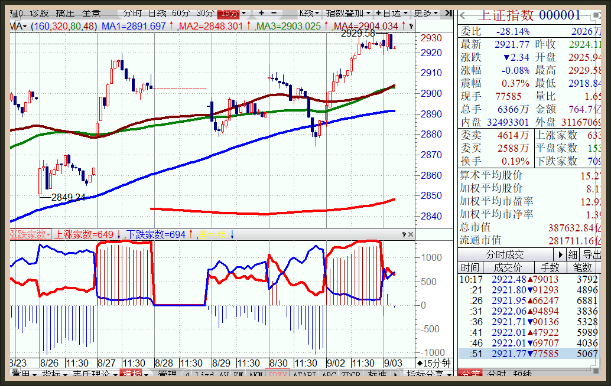Image resolution: width=611 pixels, height=386 pixels.
Task: Go back using the left arrow beside 上证指数
Action: click(x=463, y=16)
